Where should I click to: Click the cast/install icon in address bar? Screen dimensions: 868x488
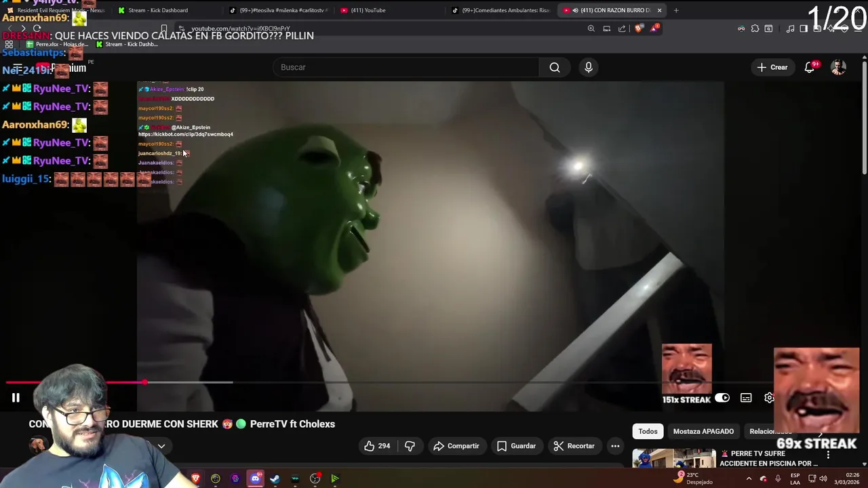coord(607,28)
